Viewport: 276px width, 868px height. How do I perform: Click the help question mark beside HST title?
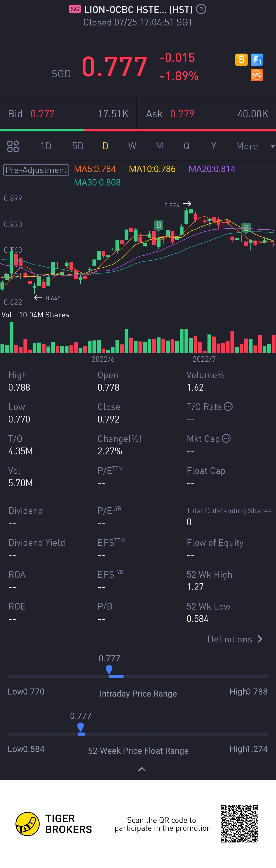pos(201,9)
